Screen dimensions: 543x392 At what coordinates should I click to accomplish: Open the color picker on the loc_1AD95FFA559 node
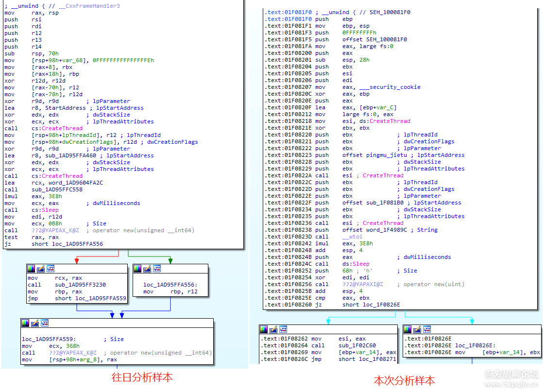[25, 323]
